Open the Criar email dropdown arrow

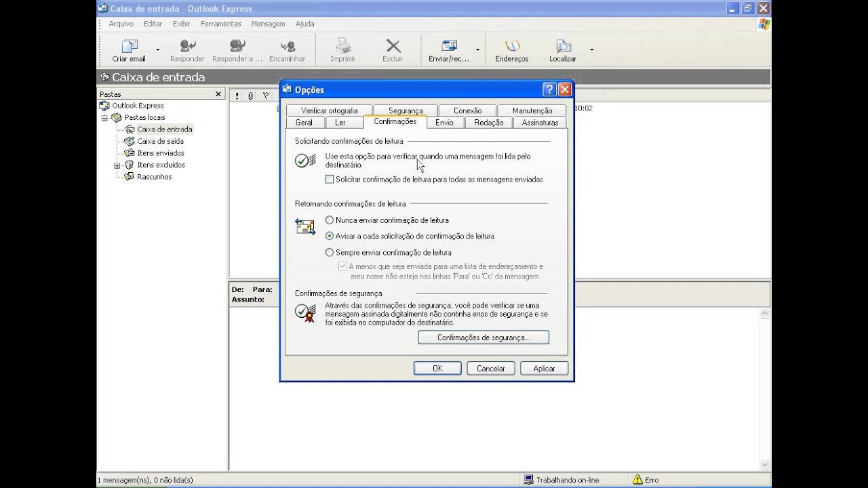click(158, 49)
